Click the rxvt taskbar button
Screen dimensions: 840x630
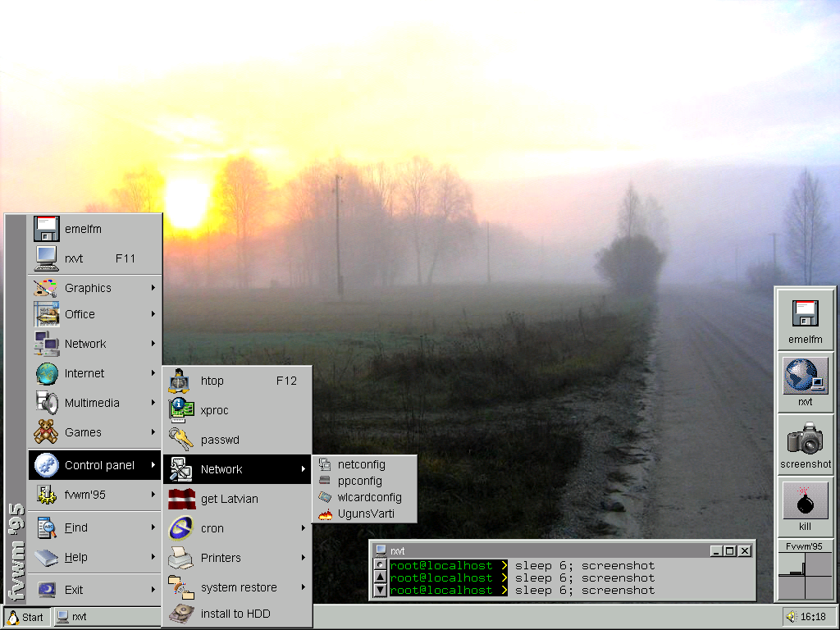pos(106,617)
